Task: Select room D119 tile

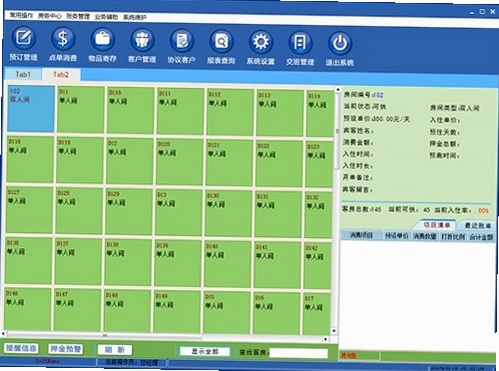Action: 80,160
